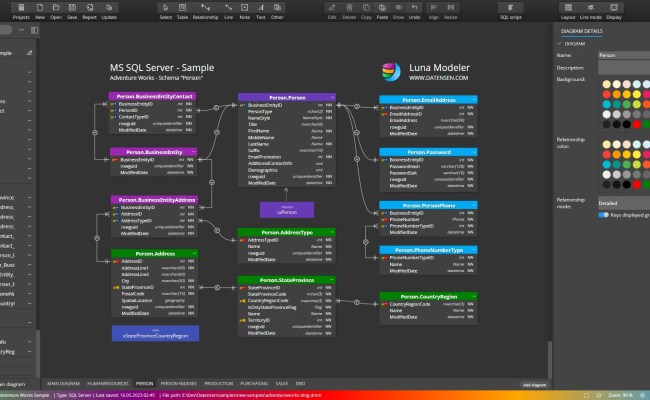The width and height of the screenshot is (650, 400).
Task: Click the zoom-out icon beside Zoom 90%
Action: [x=599, y=395]
